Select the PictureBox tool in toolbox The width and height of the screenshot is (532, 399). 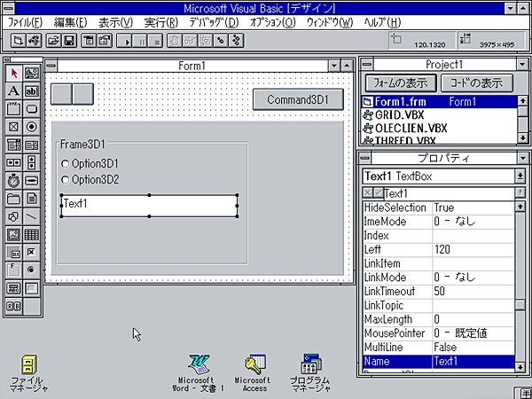[32, 74]
